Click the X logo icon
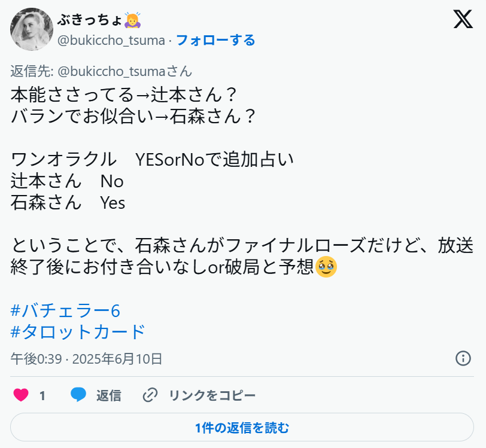This screenshot has width=486, height=448. click(x=463, y=20)
